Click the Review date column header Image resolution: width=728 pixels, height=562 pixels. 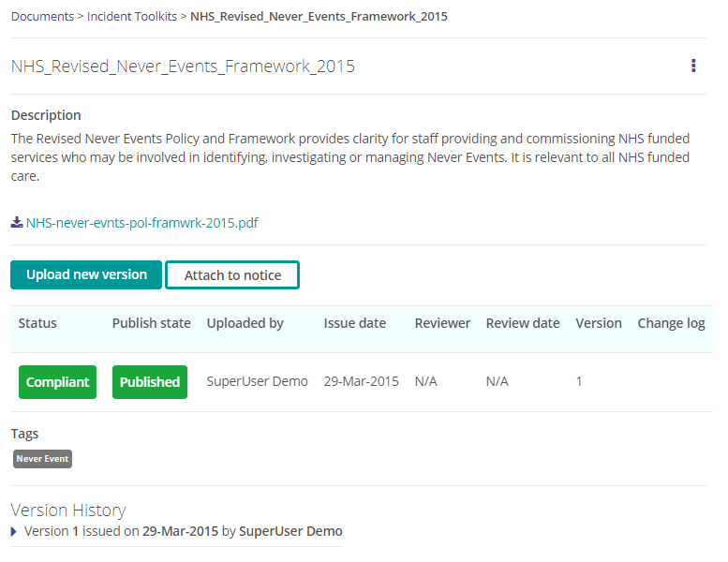tap(523, 323)
